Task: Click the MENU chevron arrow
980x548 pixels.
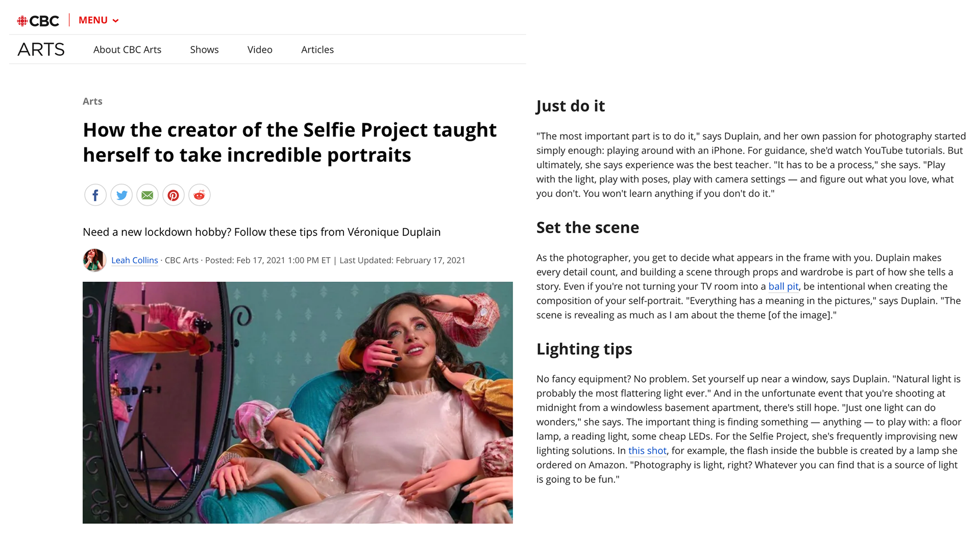Action: pos(116,21)
